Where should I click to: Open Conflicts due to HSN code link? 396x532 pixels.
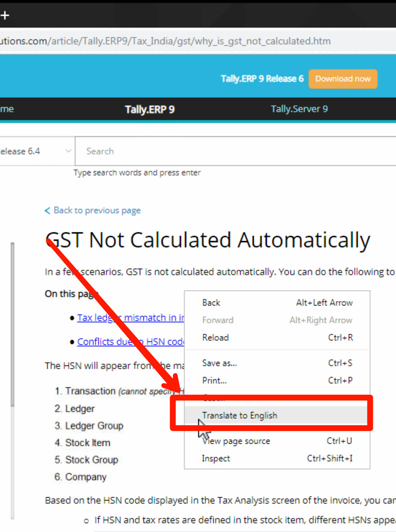tap(131, 341)
